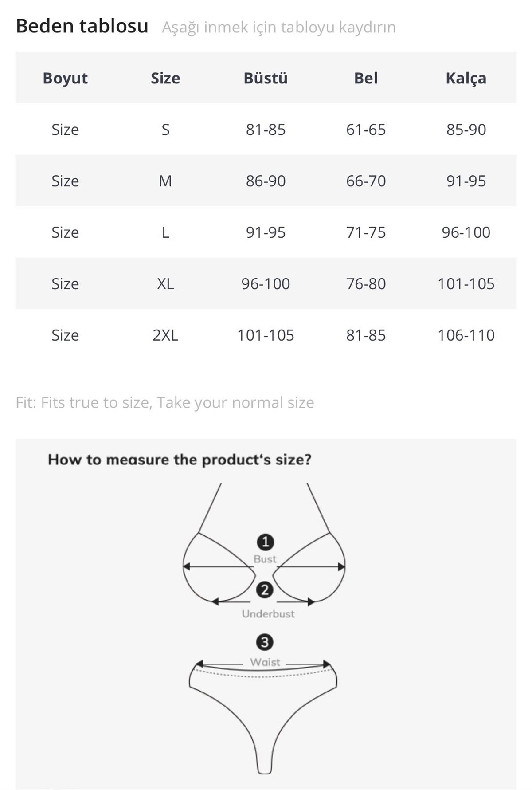Click the 'How to measure the product's size?' title
This screenshot has height=790, width=532.
tap(180, 460)
